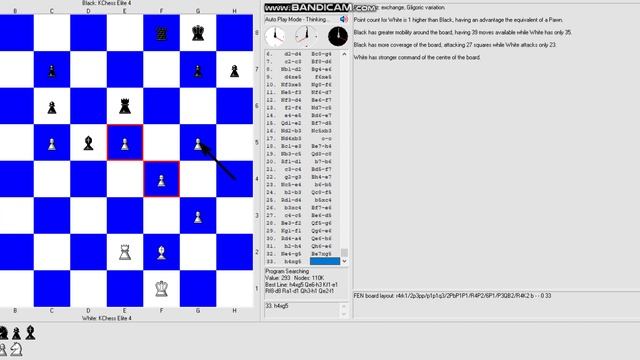Select the black pawn on g7
The width and height of the screenshot is (640, 360).
click(x=198, y=71)
